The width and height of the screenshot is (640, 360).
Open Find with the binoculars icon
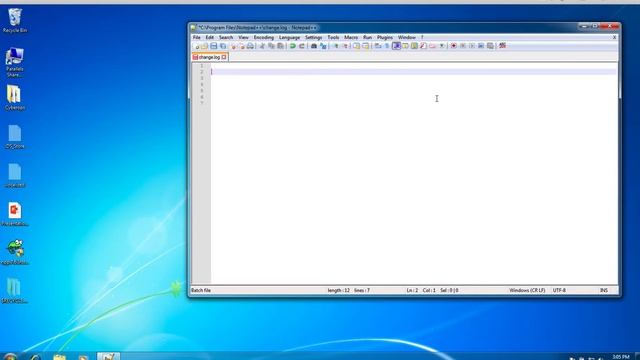coord(313,46)
